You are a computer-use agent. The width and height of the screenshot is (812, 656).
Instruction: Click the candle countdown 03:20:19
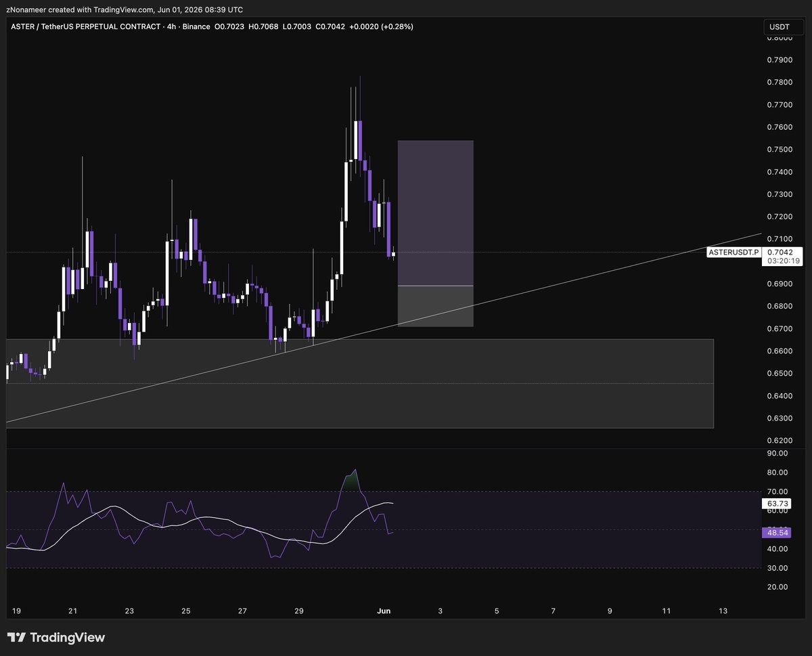[784, 261]
